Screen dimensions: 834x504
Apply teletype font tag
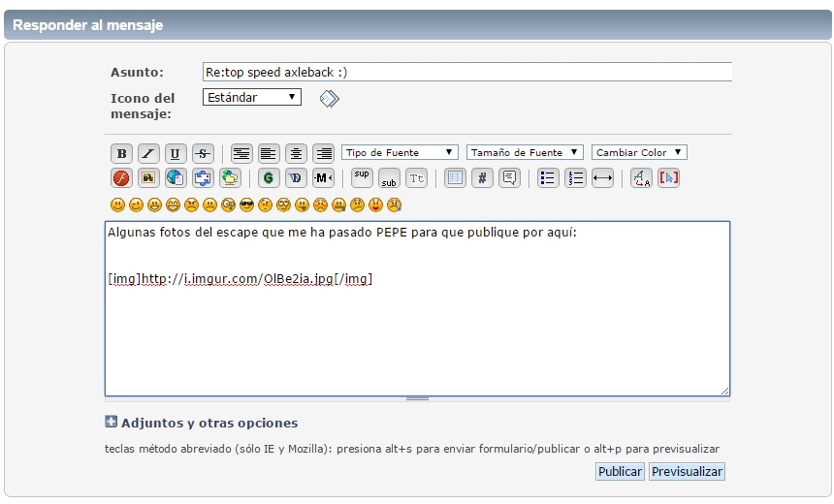point(416,178)
